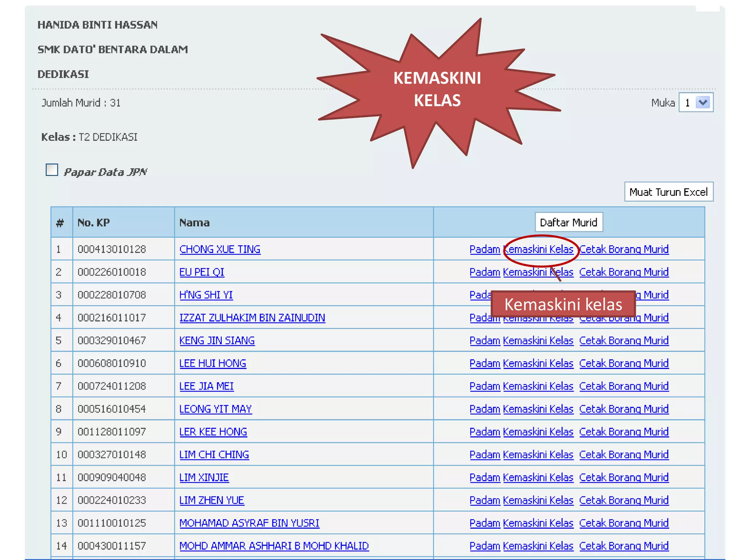Open LEONG YIT MAY student link
Screen dimensions: 747x560
215,409
